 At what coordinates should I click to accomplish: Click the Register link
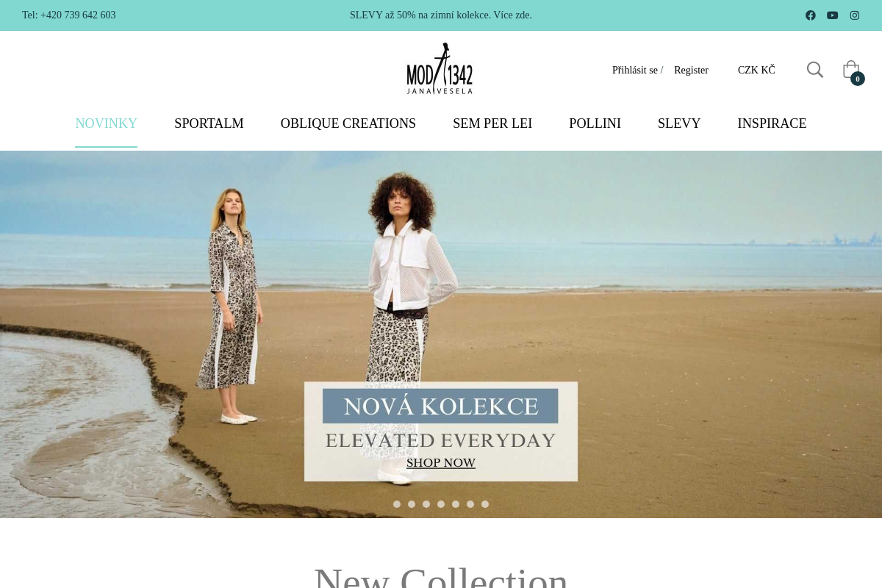point(691,70)
